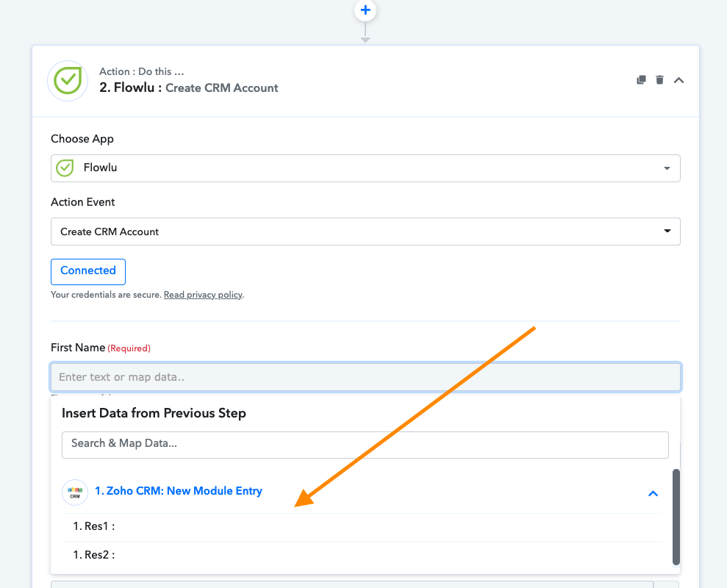This screenshot has height=588, width=727.
Task: Click the data list scrollbar
Action: [x=676, y=517]
